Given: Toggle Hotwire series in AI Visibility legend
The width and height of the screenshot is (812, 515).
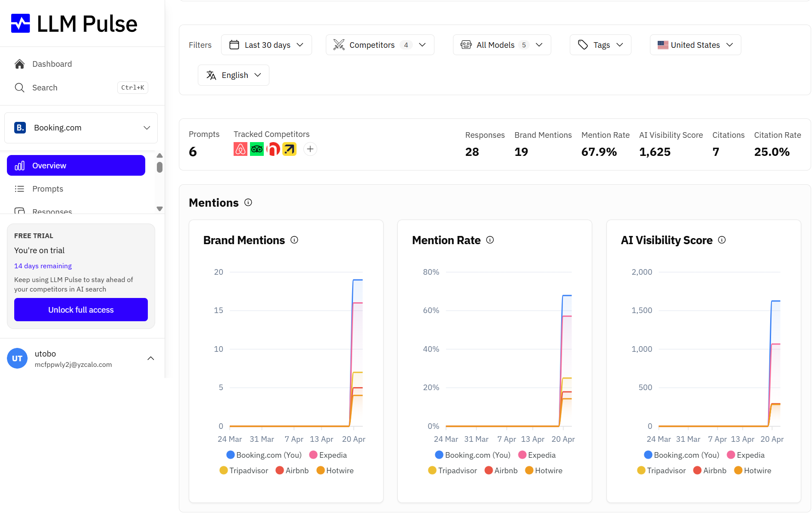Looking at the screenshot, I should click(x=753, y=471).
